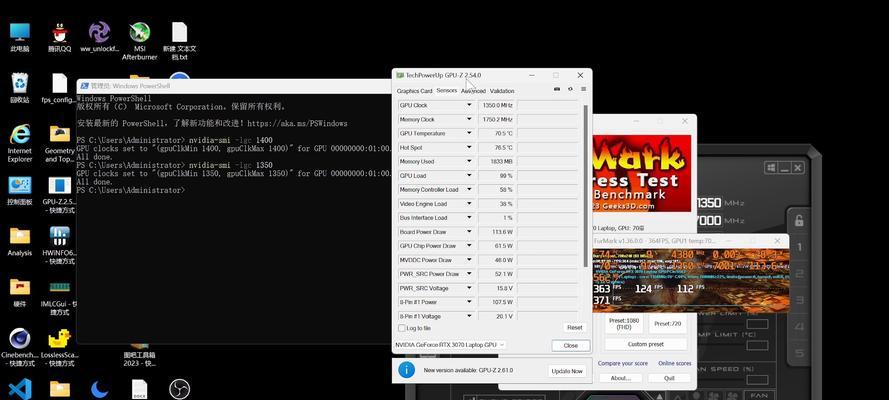Image resolution: width=889 pixels, height=400 pixels.
Task: Switch to the Advanced tab
Action: [x=473, y=91]
